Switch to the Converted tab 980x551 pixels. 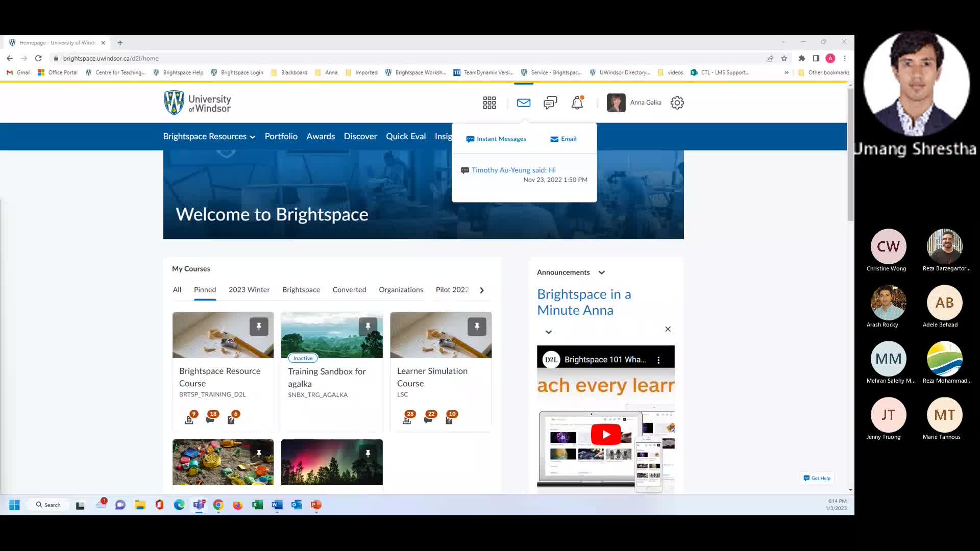[349, 290]
